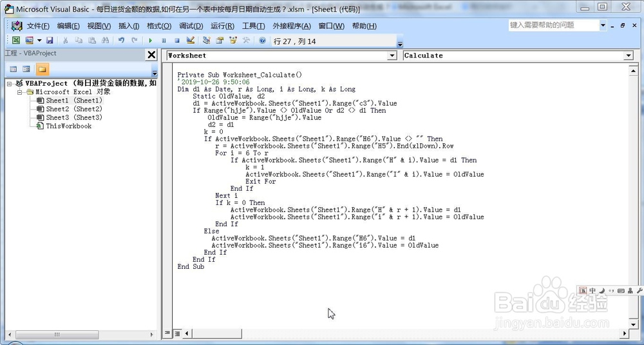Image resolution: width=644 pixels, height=345 pixels.
Task: Open Find with the binoculars icon
Action: [x=106, y=40]
